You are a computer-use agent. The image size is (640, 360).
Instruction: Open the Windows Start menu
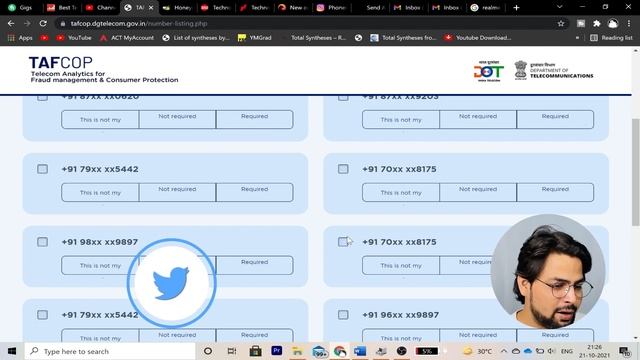click(12, 351)
